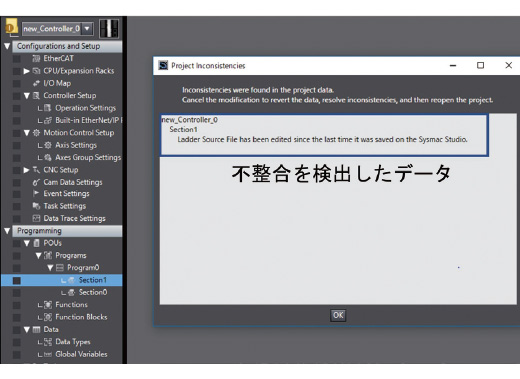Click the Data table icon
Screen dimensions: 520x379
pyautogui.click(x=36, y=330)
